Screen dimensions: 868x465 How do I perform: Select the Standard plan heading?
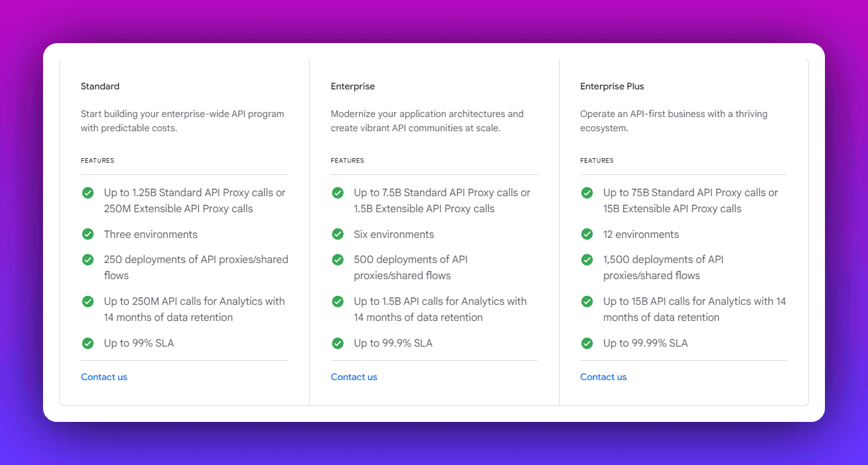click(x=100, y=86)
